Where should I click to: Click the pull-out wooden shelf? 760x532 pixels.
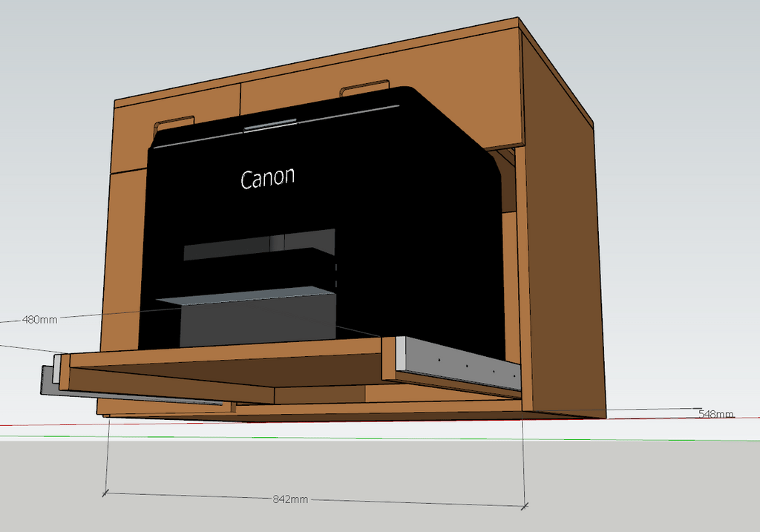[x=226, y=371]
